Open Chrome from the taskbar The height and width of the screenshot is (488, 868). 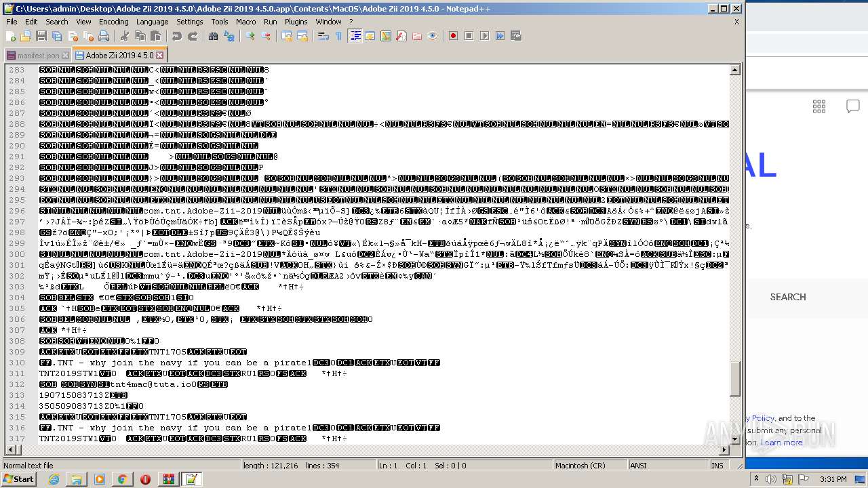pos(122,479)
